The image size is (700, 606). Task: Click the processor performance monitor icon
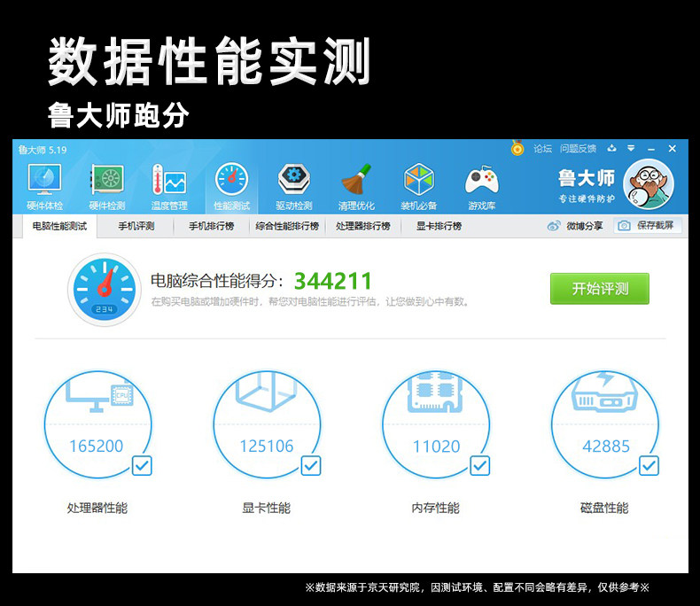[99, 397]
